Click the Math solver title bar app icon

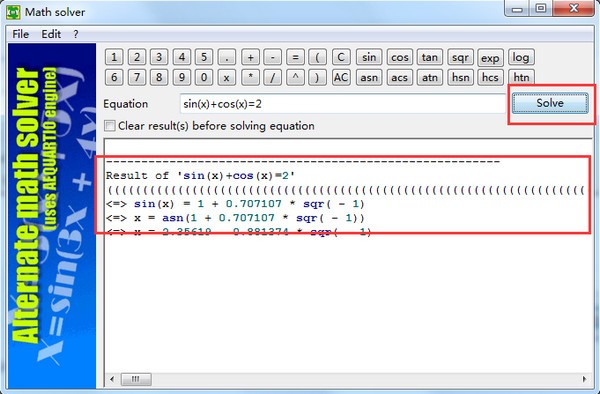pos(13,12)
